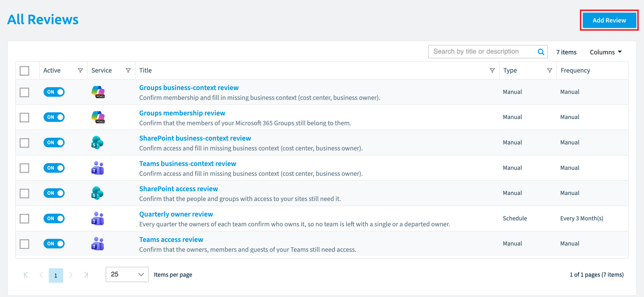Open the Service column filter
This screenshot has width=644, height=297.
coord(128,70)
